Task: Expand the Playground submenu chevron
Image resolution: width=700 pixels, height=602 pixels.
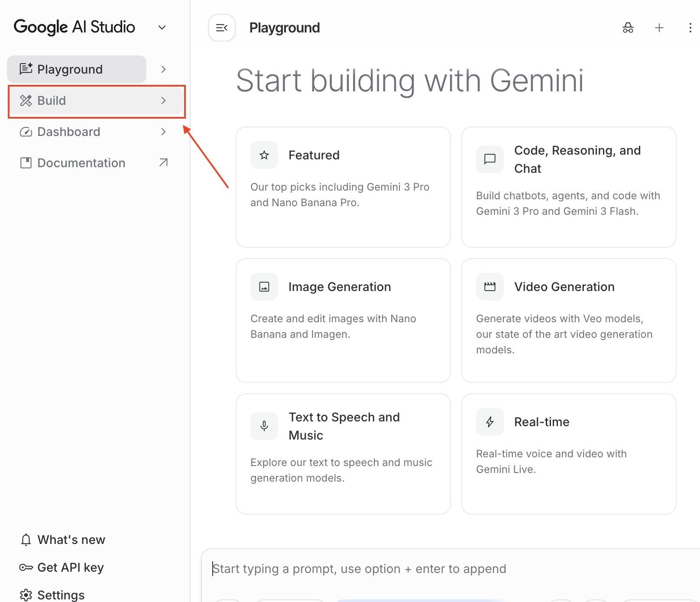Action: [x=163, y=69]
